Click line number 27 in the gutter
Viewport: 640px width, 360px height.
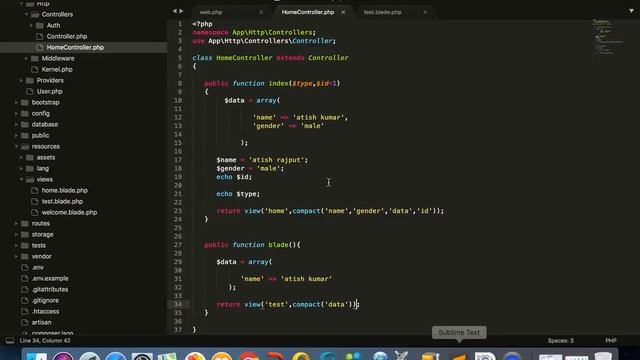pos(178,245)
